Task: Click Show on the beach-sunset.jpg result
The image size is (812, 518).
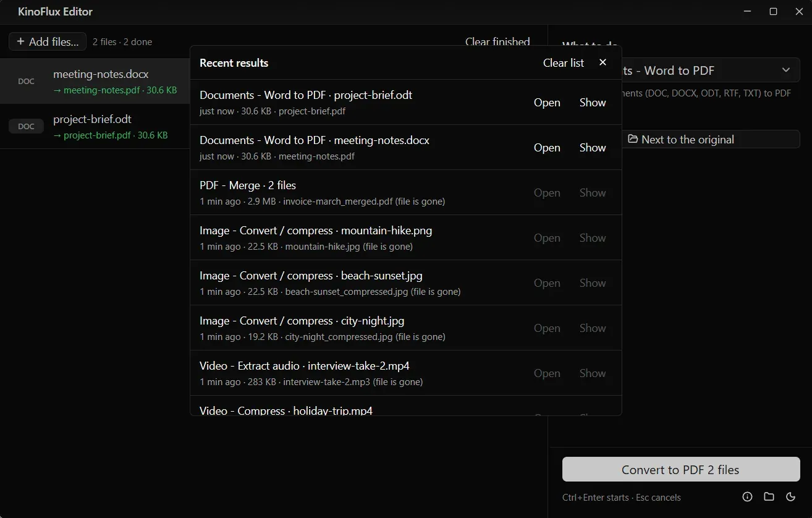Action: click(593, 283)
